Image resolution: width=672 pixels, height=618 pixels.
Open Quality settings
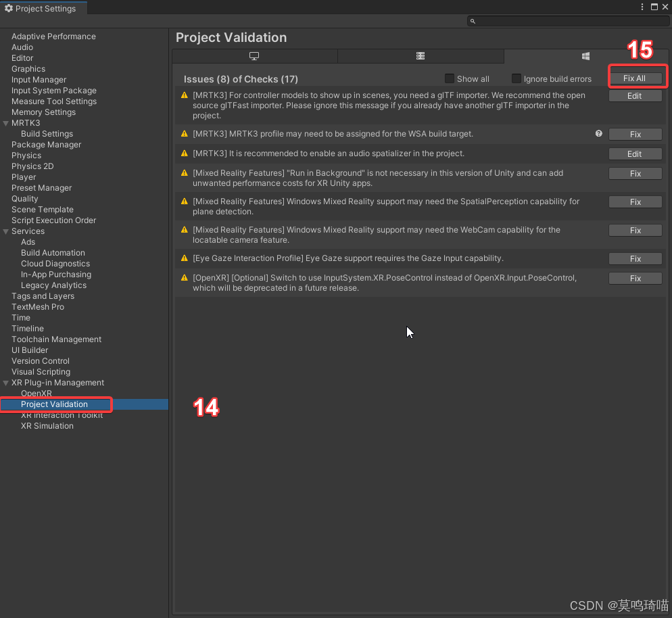(x=25, y=198)
